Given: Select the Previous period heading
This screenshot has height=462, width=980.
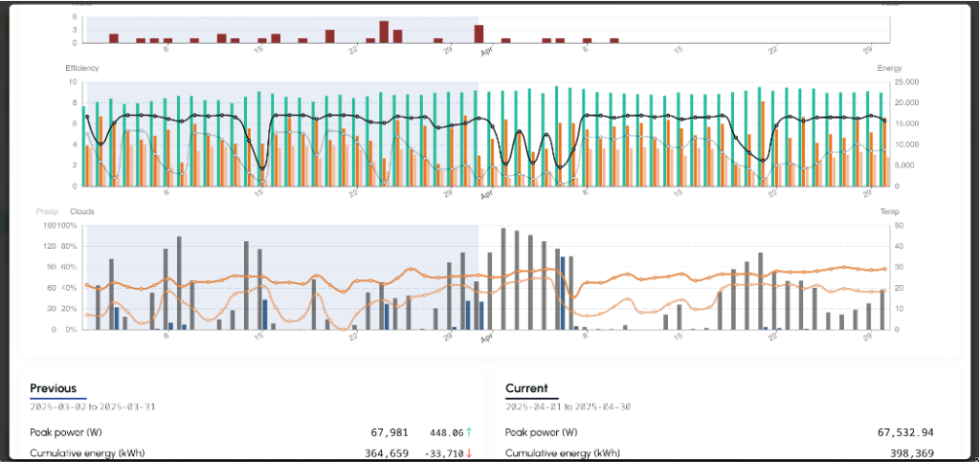Looking at the screenshot, I should [x=54, y=388].
